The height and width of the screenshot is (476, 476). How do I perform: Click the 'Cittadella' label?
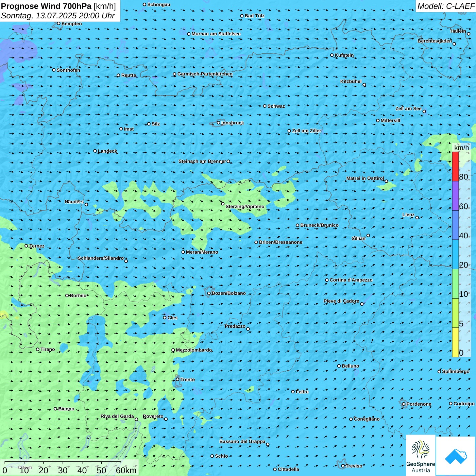(x=289, y=469)
